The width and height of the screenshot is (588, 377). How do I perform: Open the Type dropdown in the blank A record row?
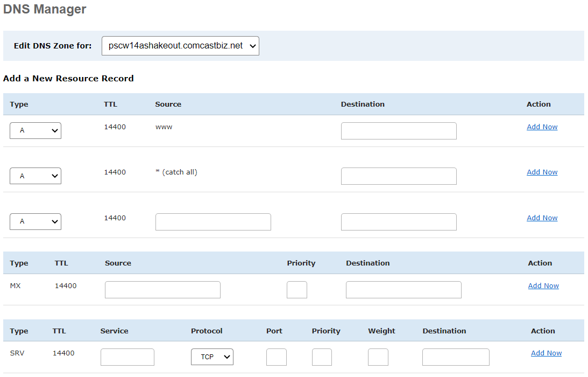pos(35,221)
